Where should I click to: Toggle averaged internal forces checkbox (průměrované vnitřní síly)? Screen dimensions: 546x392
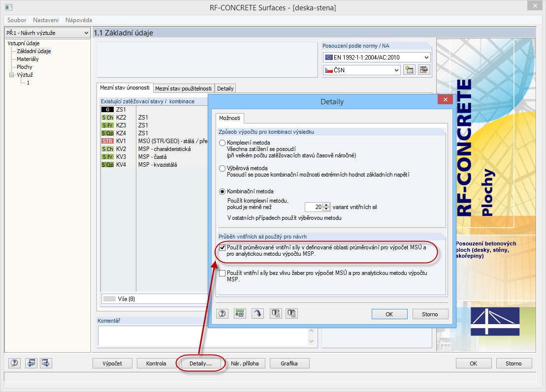(x=222, y=248)
